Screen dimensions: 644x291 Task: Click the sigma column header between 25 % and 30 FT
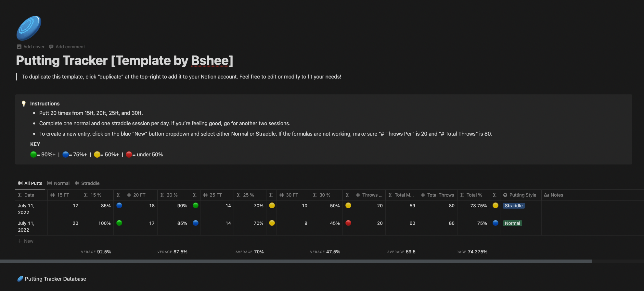[271, 195]
